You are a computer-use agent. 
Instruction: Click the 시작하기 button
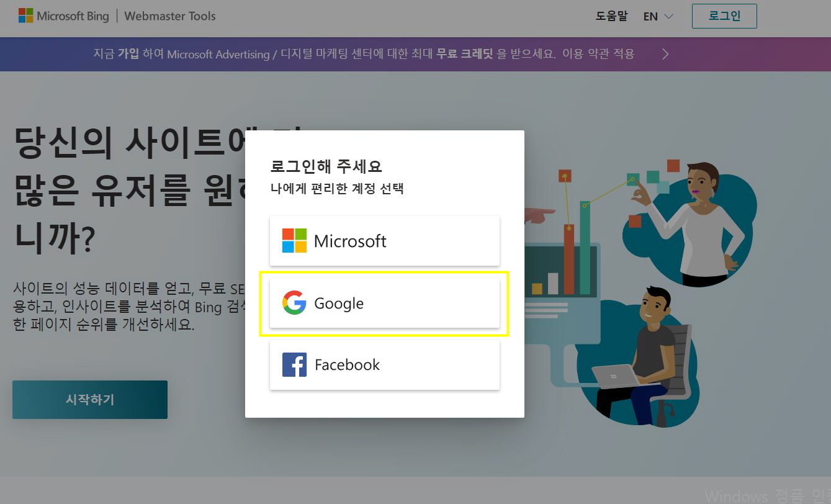tap(90, 400)
